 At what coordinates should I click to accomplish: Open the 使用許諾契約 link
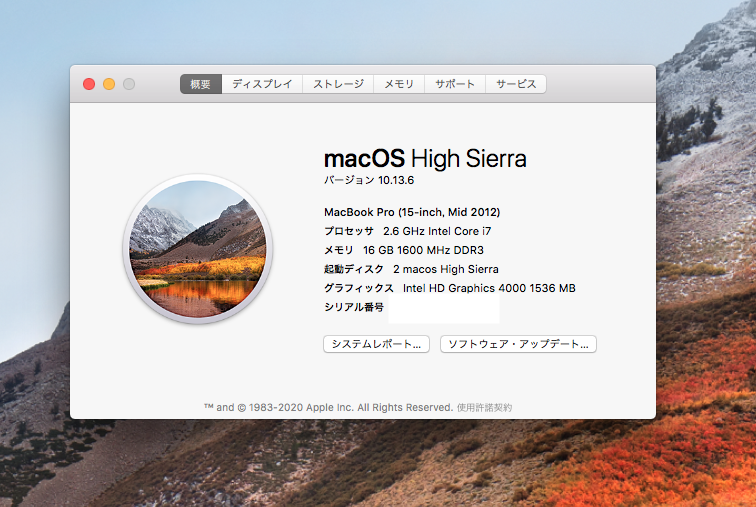pyautogui.click(x=485, y=408)
